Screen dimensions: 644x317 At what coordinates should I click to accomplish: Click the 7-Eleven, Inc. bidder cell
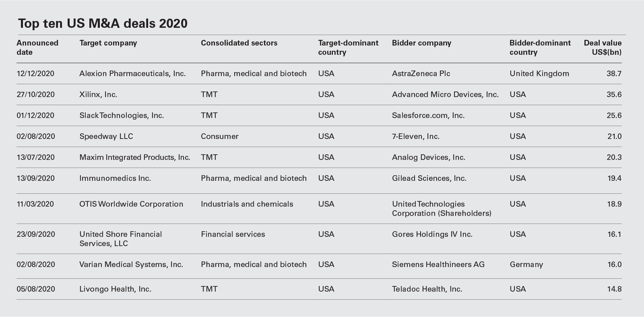pos(416,137)
